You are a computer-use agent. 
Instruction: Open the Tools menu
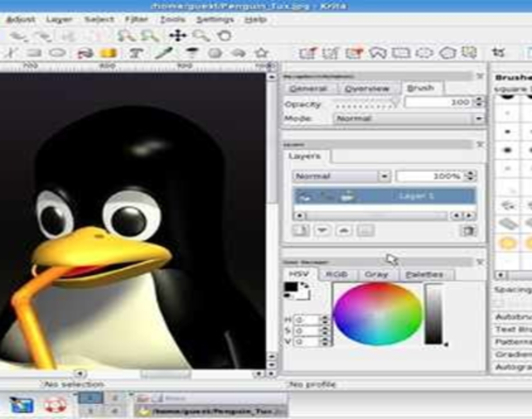tap(173, 20)
